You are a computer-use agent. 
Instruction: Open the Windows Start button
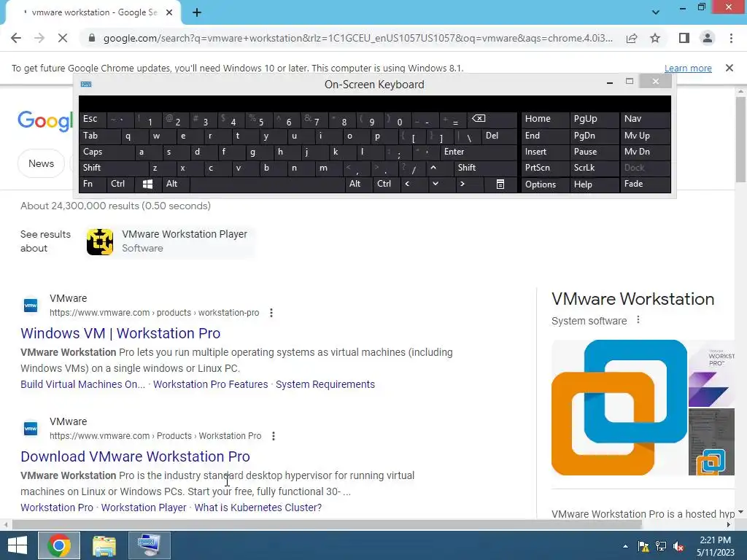(18, 545)
